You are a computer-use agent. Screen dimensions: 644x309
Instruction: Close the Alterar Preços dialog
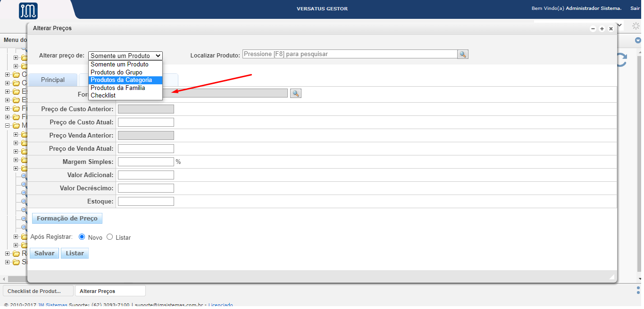pyautogui.click(x=611, y=29)
